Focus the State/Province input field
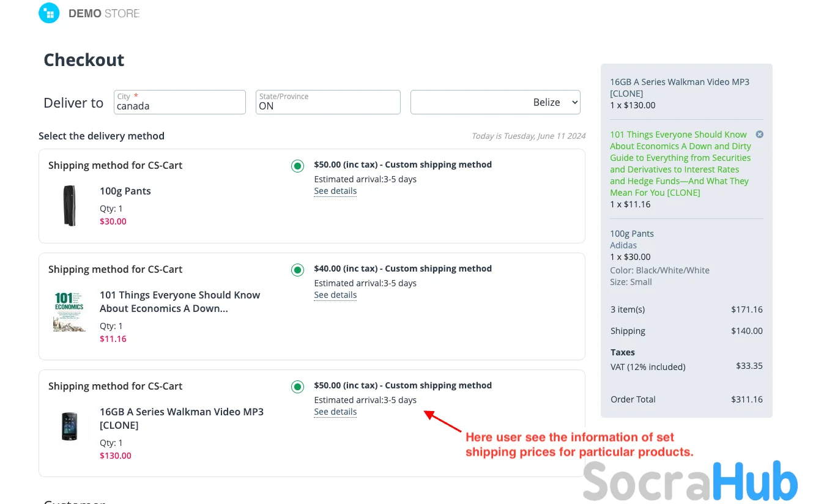813x504 pixels. 328,106
